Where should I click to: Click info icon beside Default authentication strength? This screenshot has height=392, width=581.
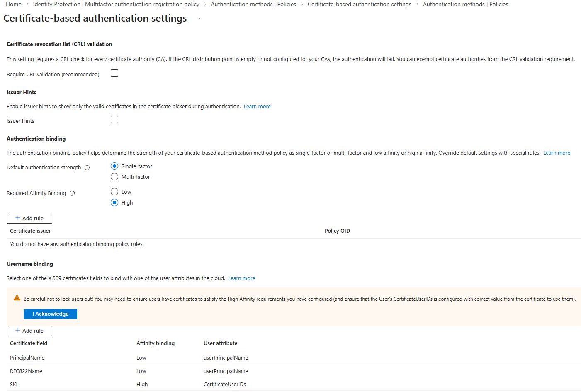click(x=87, y=168)
